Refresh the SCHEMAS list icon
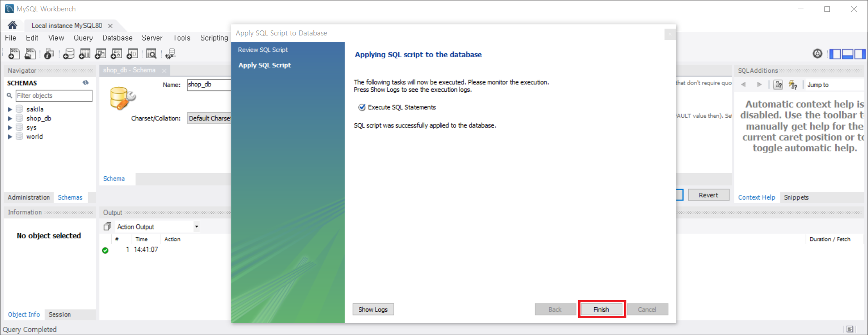868x335 pixels. 85,83
